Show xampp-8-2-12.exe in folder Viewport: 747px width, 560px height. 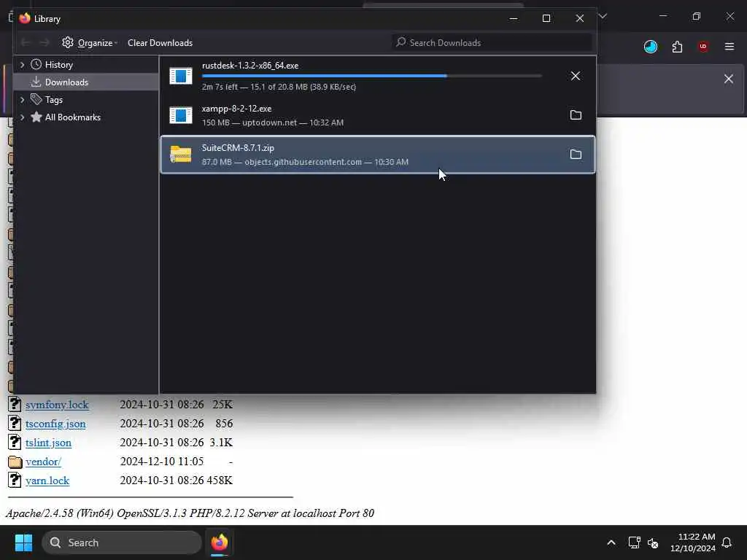576,114
